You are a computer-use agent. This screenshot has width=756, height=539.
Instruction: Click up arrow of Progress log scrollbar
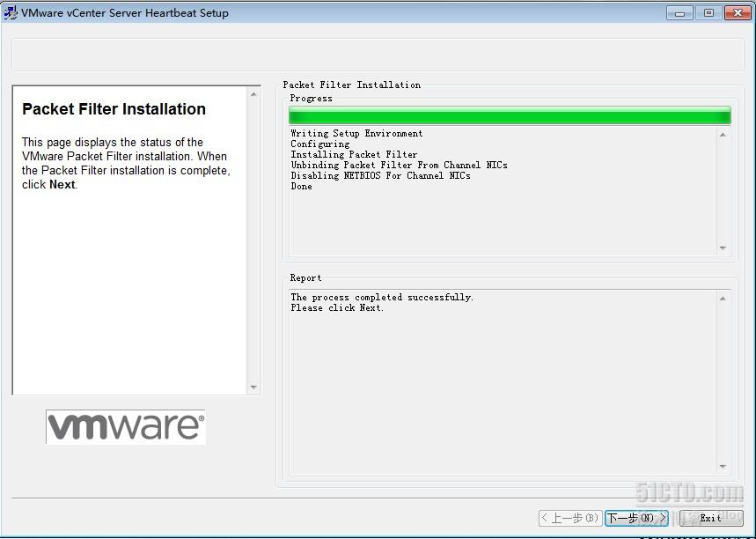click(723, 135)
